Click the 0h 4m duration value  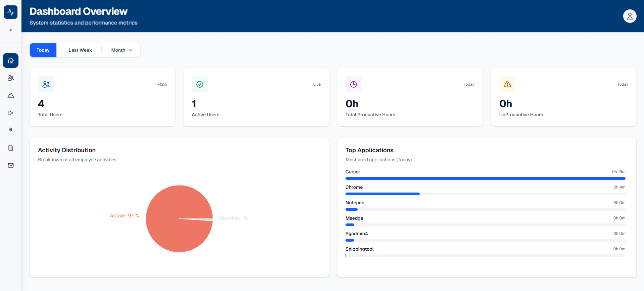(619, 187)
